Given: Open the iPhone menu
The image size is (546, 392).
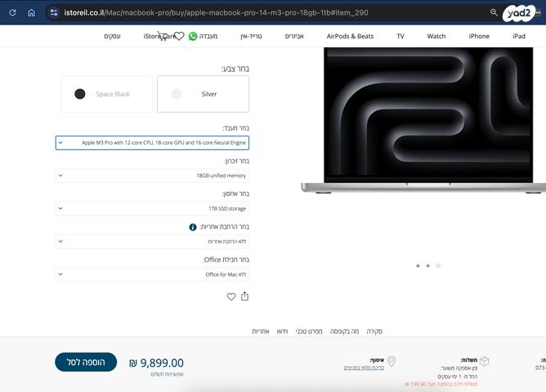Looking at the screenshot, I should pos(479,36).
